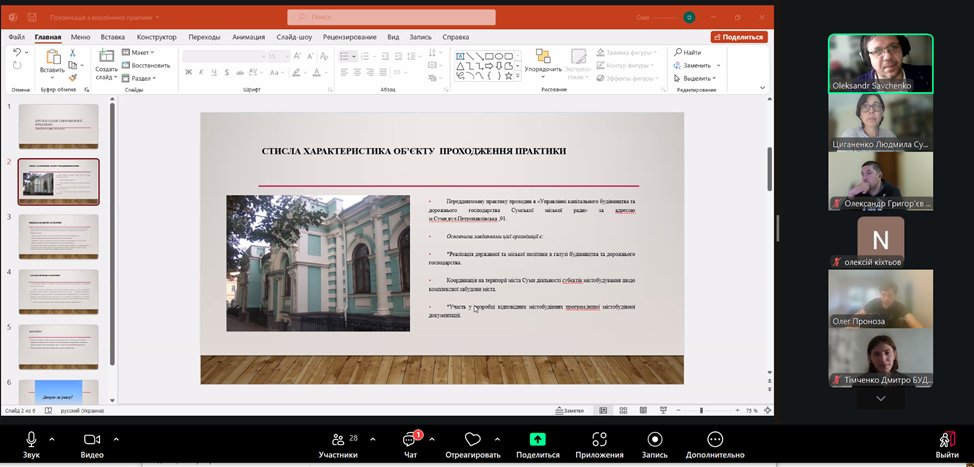The image size is (974, 467).
Task: Expand the shapes gallery more arrow
Action: click(x=518, y=76)
